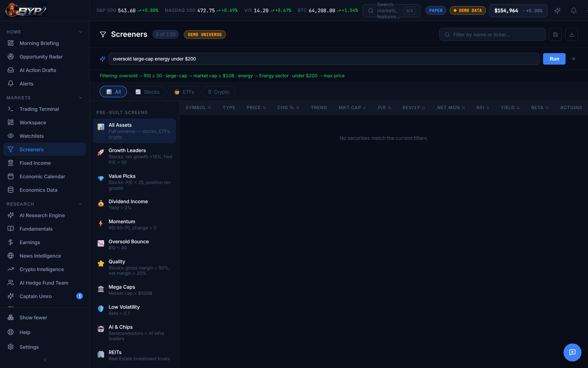Open Morning Briefing from the sidebar

pos(44,43)
